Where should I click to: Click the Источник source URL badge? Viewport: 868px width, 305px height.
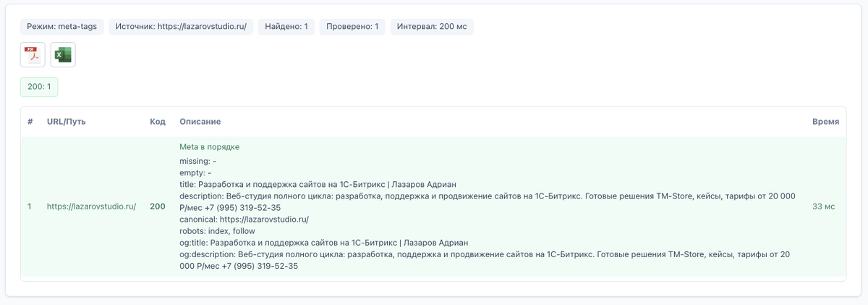pos(181,26)
